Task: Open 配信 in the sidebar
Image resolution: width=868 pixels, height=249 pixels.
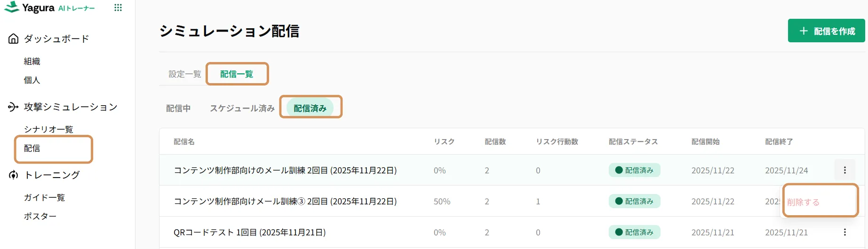Action: pyautogui.click(x=32, y=148)
